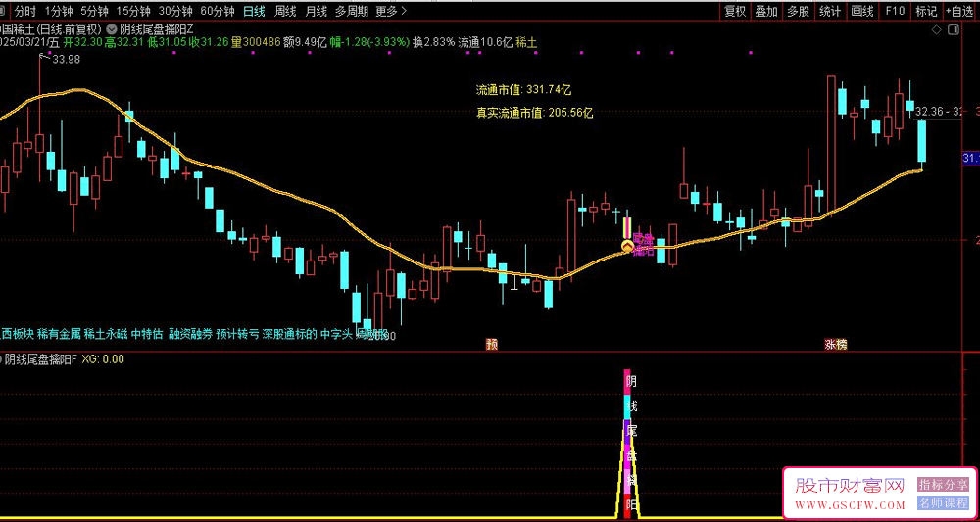Switch to 分时 intraday chart

click(24, 11)
